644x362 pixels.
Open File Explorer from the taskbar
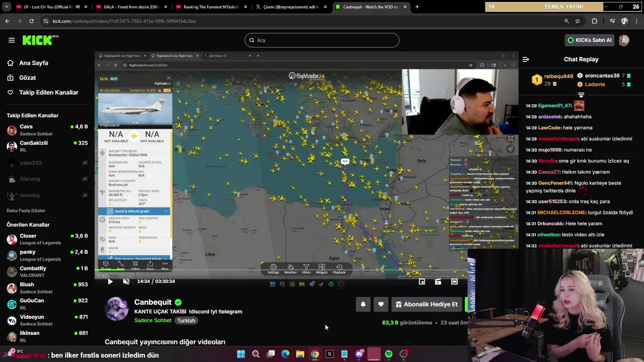300,354
